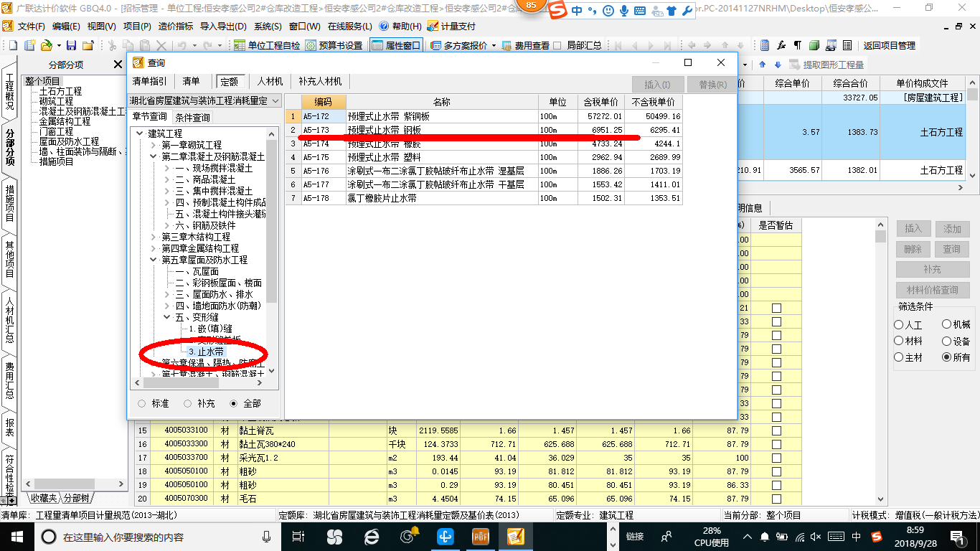Open 单位工程自检 self-check tool
Screen dimensions: 980x551
coord(268,45)
